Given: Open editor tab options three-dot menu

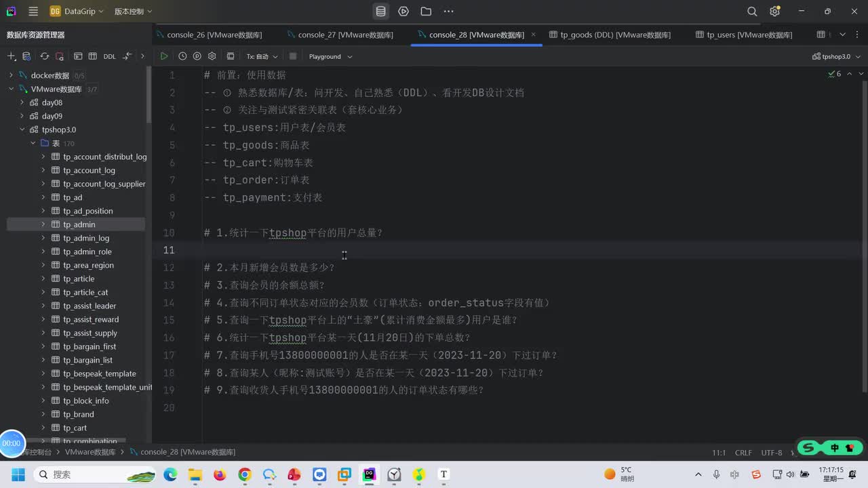Looking at the screenshot, I should point(857,35).
